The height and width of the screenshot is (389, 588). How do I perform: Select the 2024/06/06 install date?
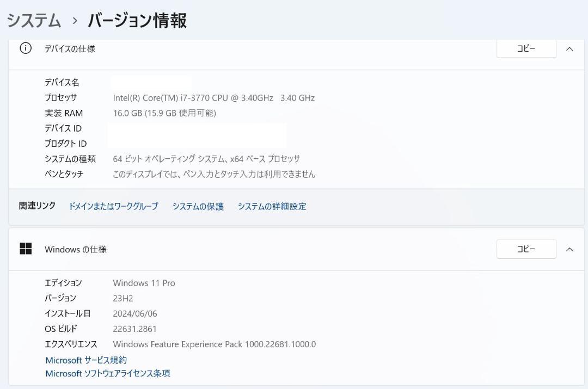[x=135, y=314]
